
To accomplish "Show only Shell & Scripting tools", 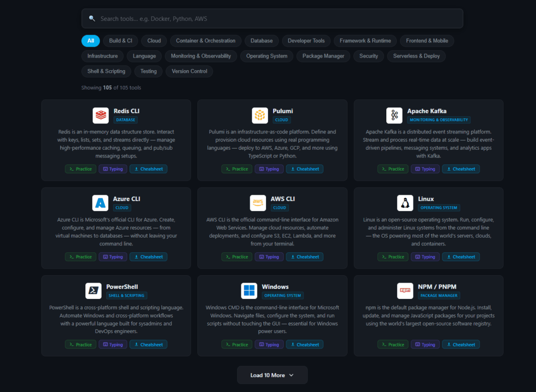I will pos(106,71).
